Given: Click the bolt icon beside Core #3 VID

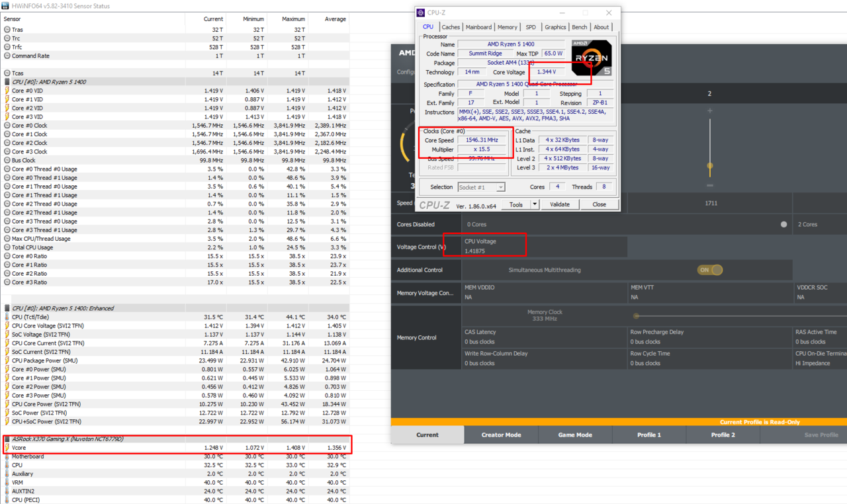Looking at the screenshot, I should 7,116.
